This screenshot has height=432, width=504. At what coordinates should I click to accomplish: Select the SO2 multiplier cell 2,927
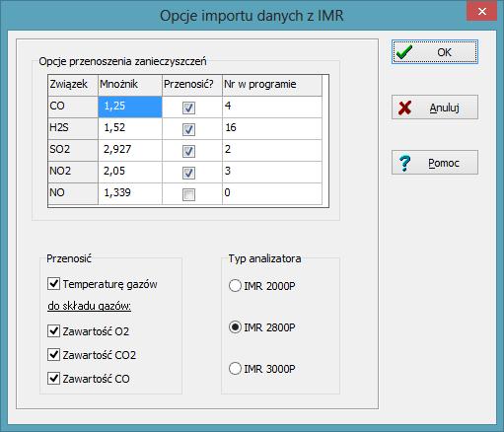(130, 150)
